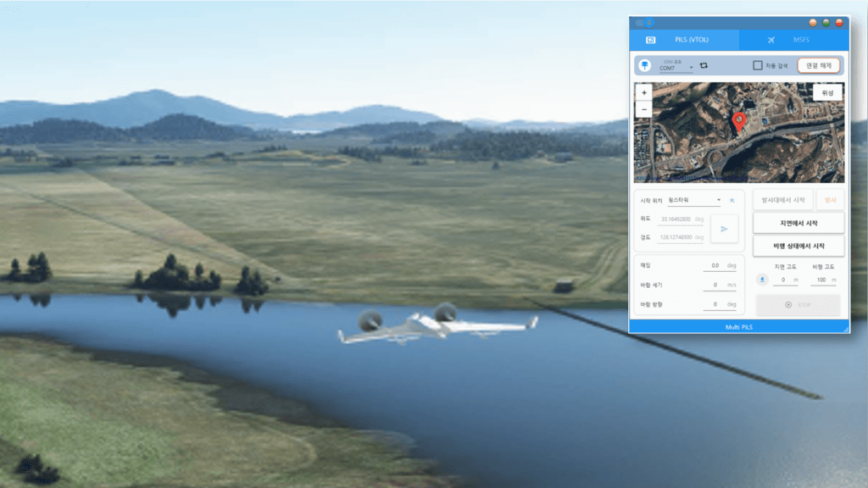Switch to the MSFS tab

793,40
